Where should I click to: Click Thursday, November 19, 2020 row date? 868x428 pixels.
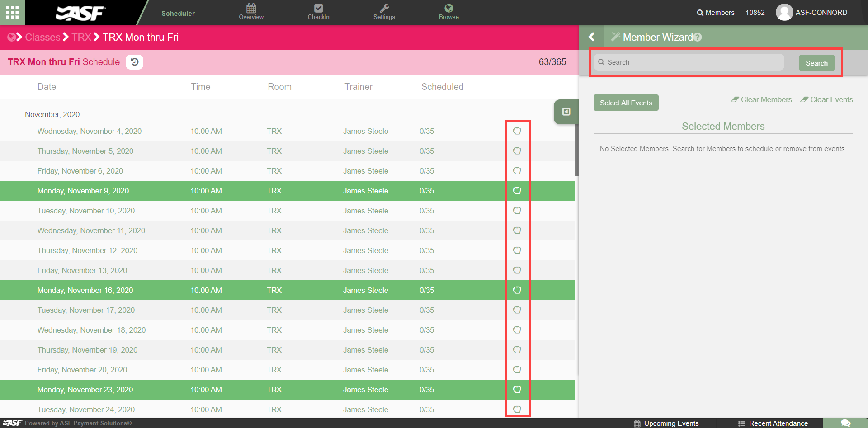(87, 350)
